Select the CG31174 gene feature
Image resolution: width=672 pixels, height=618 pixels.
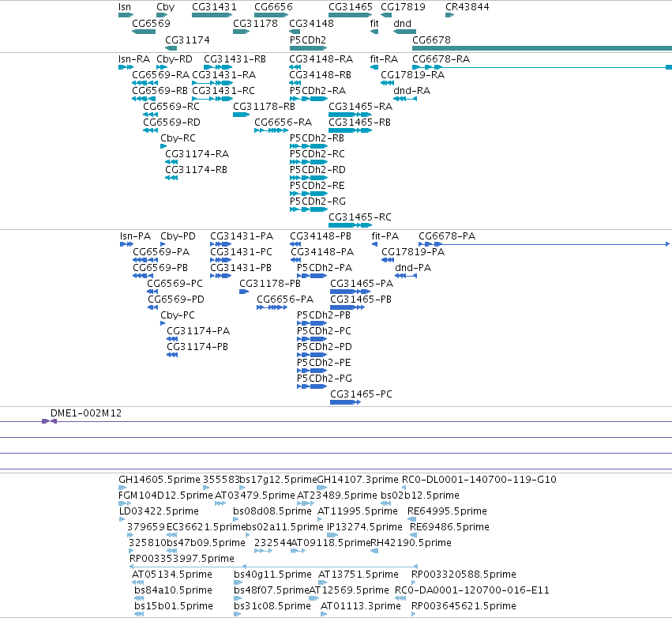point(171,48)
